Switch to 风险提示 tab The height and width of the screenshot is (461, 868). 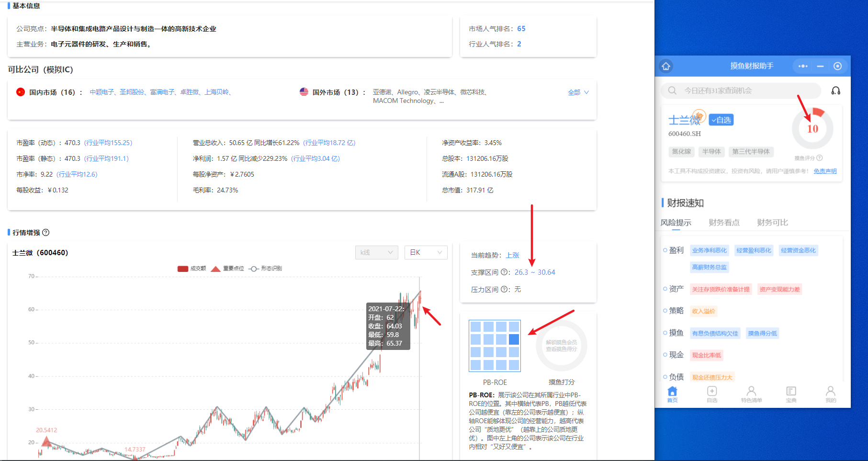[x=676, y=223]
